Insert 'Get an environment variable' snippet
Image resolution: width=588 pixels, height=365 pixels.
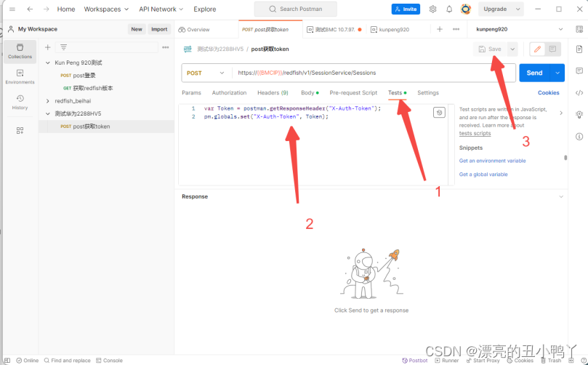tap(492, 161)
